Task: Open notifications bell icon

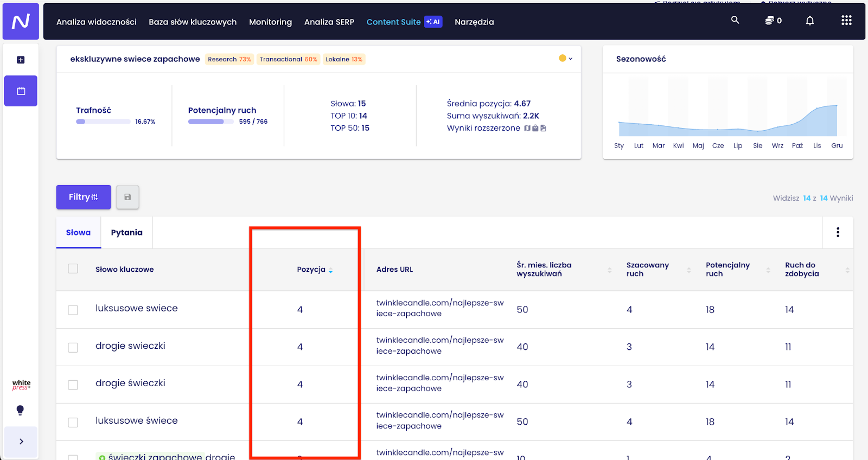Action: pos(809,21)
